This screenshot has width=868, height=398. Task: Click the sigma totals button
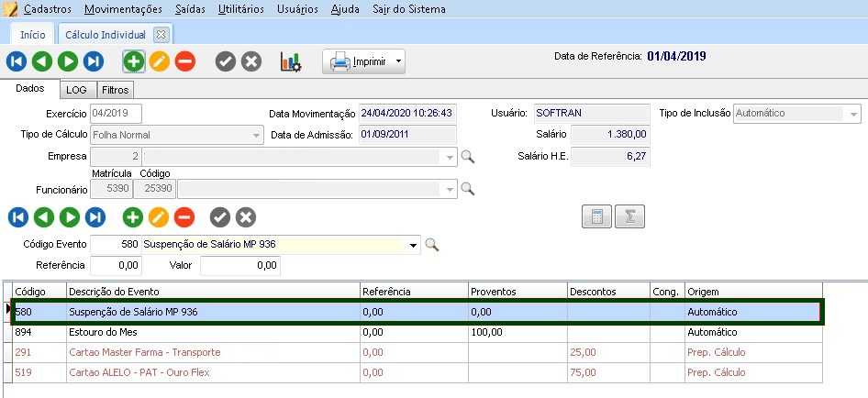pos(630,217)
